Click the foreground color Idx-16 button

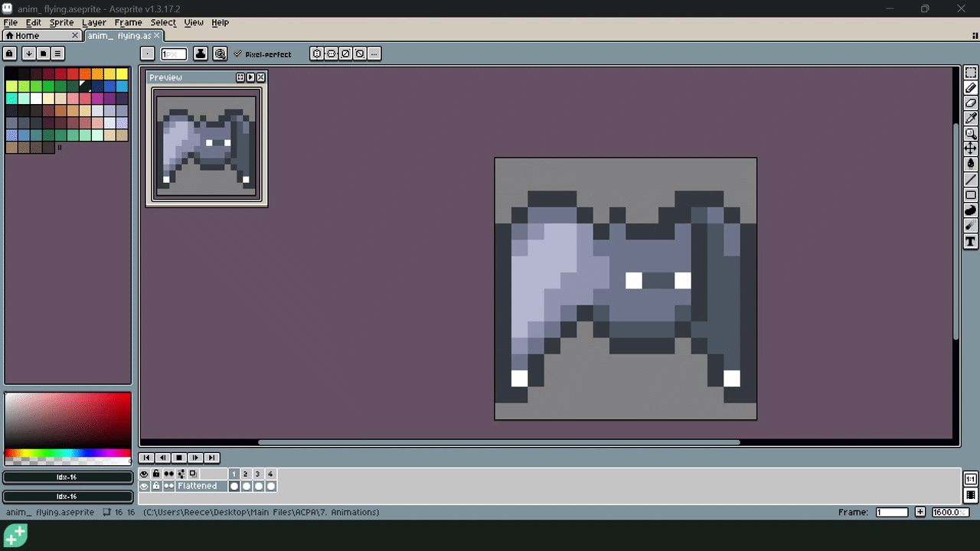pos(67,478)
